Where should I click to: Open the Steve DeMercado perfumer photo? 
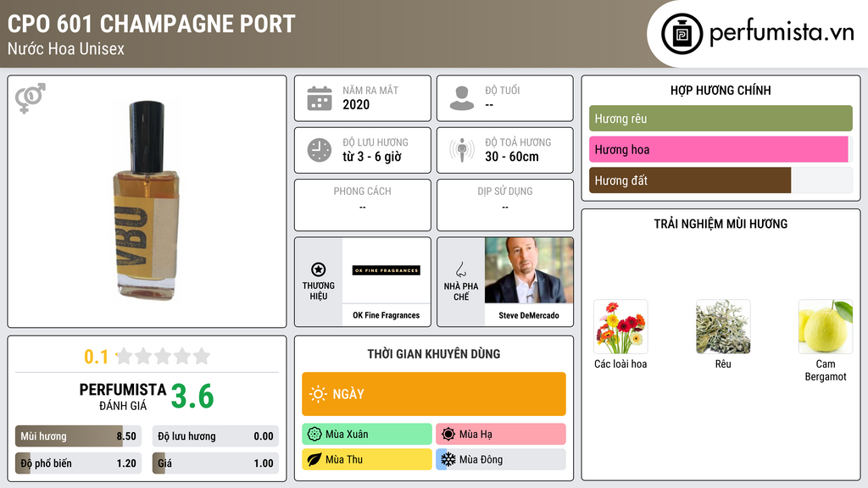(529, 270)
